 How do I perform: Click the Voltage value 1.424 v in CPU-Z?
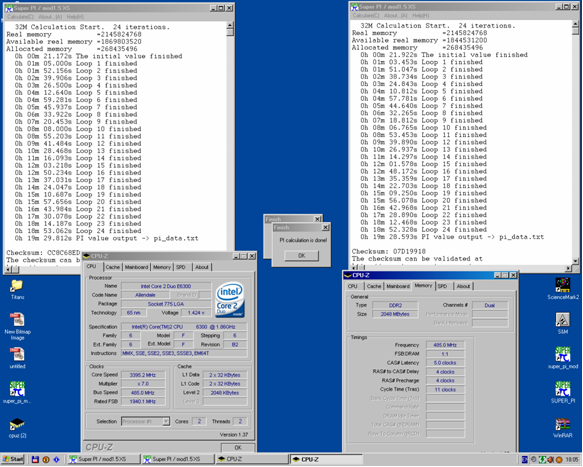(x=196, y=313)
